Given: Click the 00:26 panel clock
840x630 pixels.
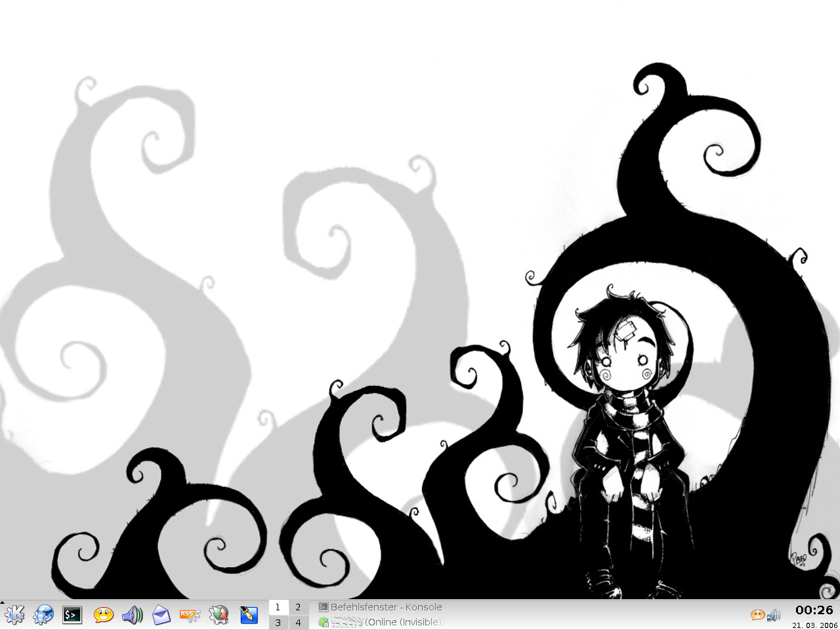Looking at the screenshot, I should click(814, 610).
